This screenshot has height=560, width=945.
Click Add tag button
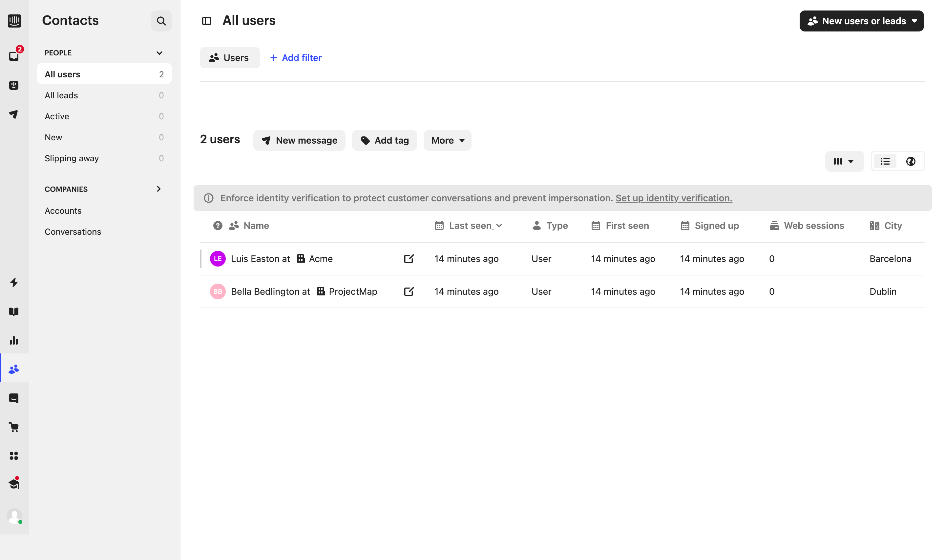point(384,140)
